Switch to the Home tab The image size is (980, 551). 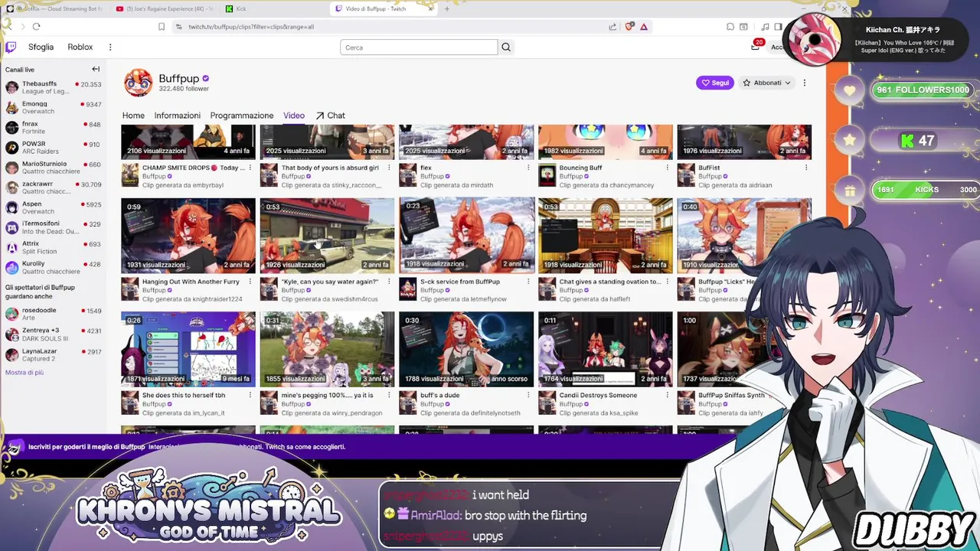tap(133, 116)
